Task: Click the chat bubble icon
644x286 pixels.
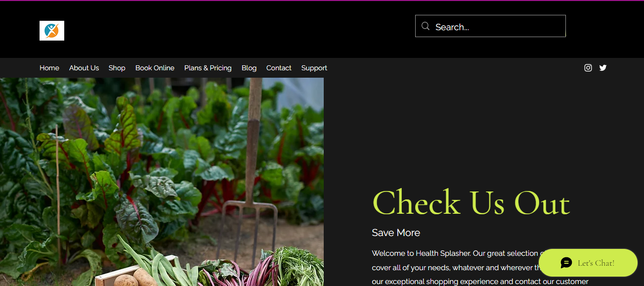Action: [566, 263]
